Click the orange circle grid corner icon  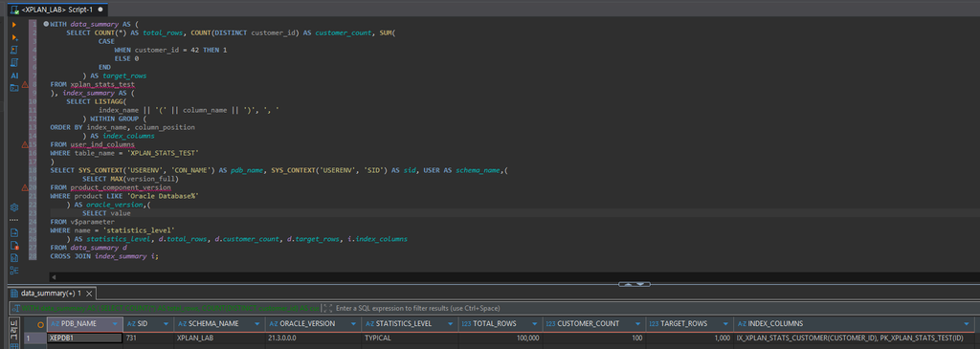[x=40, y=324]
